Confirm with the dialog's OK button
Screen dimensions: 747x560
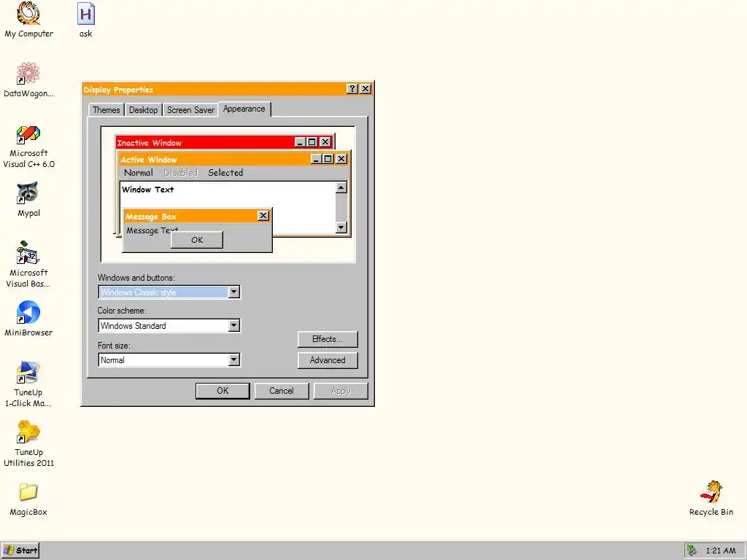pyautogui.click(x=222, y=391)
